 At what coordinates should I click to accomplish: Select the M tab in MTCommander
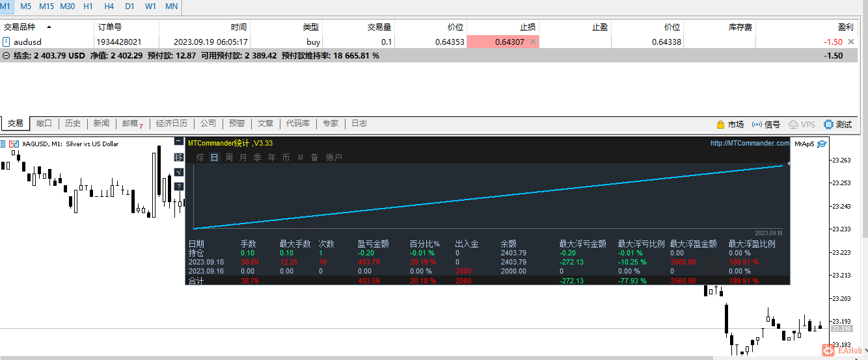pos(300,157)
